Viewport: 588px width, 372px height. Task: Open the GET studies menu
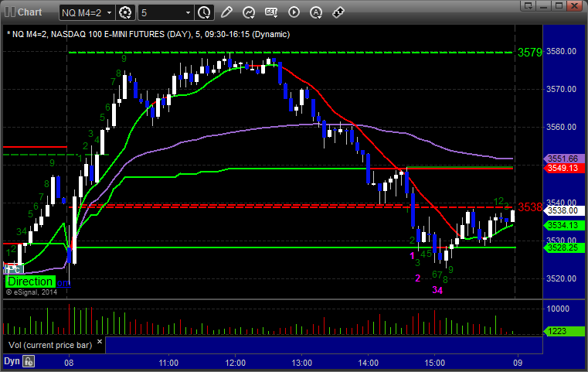[x=271, y=12]
